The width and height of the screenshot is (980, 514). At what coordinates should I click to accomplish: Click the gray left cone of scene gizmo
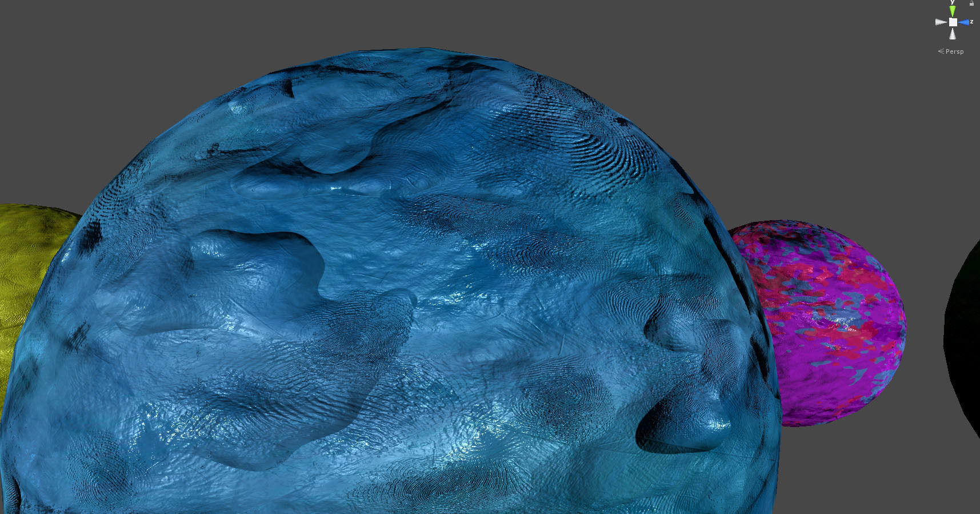(941, 22)
